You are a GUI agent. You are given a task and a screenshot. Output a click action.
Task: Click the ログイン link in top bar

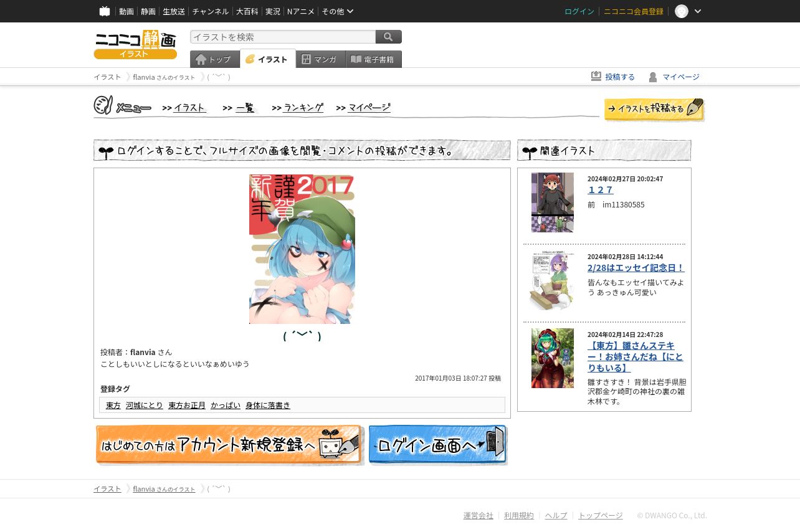[x=579, y=11]
